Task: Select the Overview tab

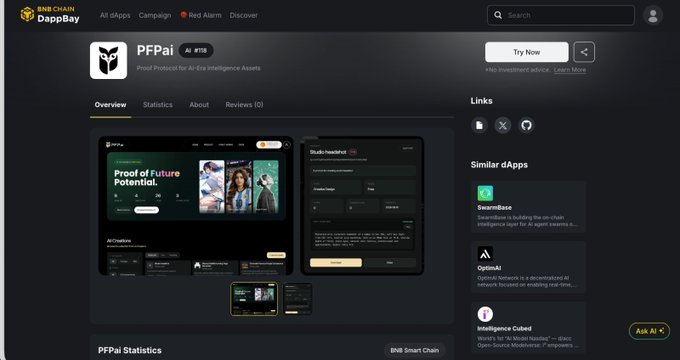Action: pos(110,105)
